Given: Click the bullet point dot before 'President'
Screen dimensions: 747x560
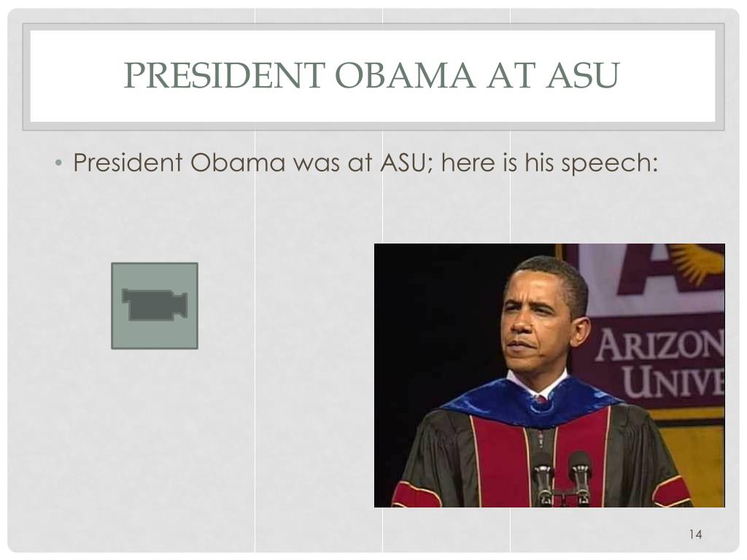Looking at the screenshot, I should (x=58, y=163).
